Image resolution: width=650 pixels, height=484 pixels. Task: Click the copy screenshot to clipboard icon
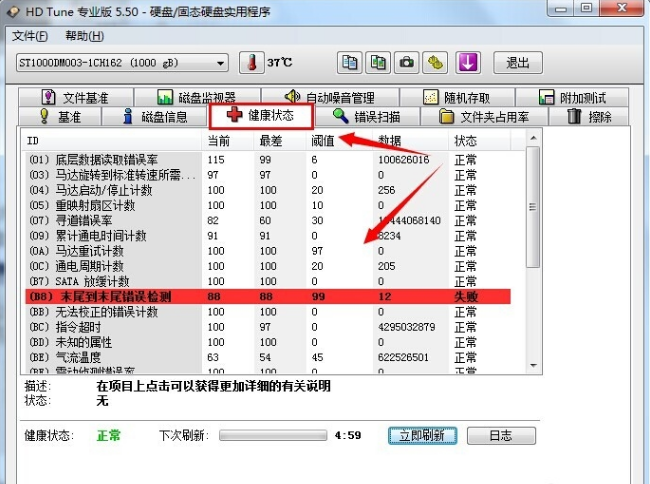(x=378, y=63)
